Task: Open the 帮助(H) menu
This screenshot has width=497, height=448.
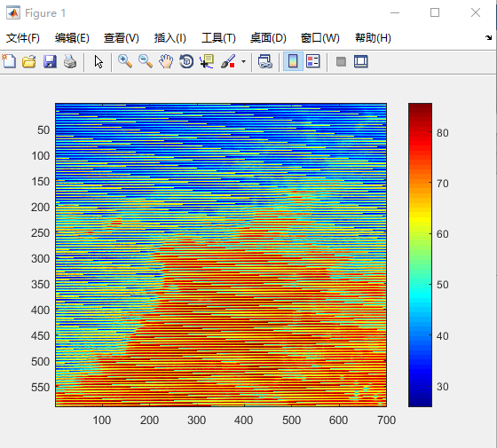Action: (373, 38)
